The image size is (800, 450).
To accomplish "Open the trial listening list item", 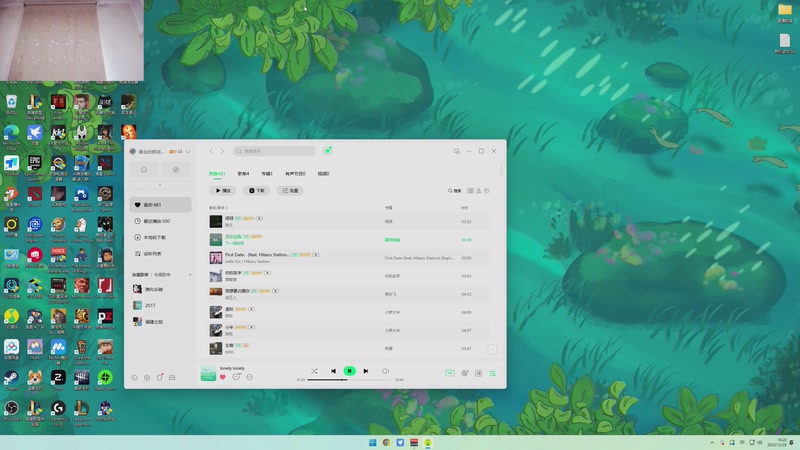I will click(x=160, y=254).
